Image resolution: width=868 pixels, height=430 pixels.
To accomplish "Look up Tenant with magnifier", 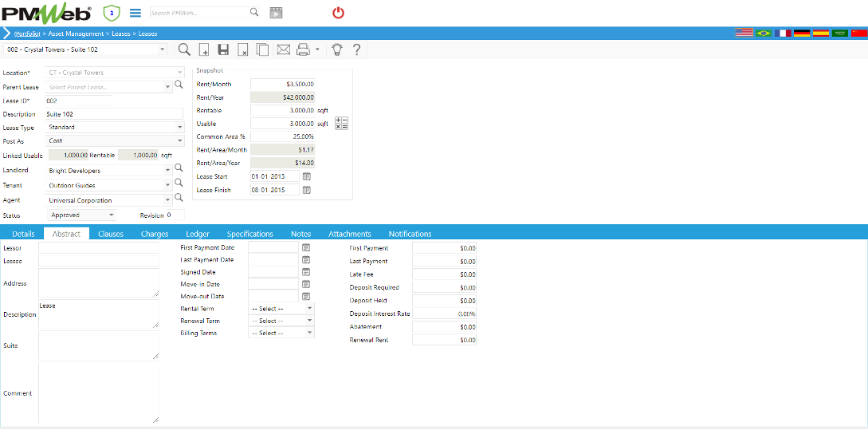I will click(179, 183).
